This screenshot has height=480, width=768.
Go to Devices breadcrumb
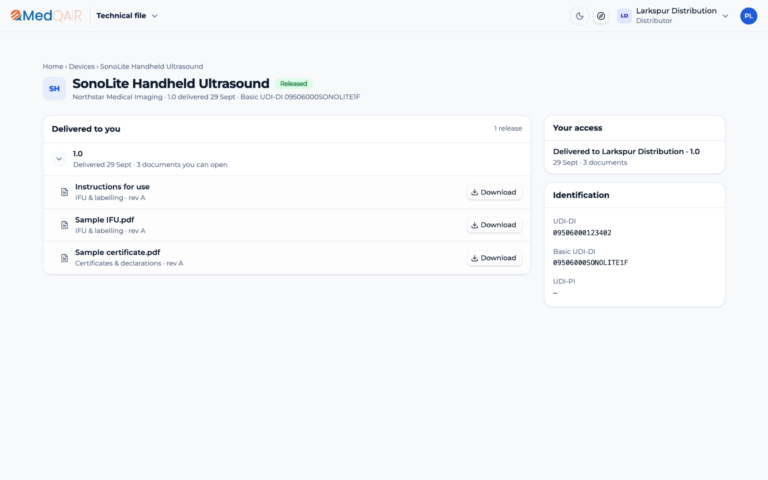click(x=81, y=66)
